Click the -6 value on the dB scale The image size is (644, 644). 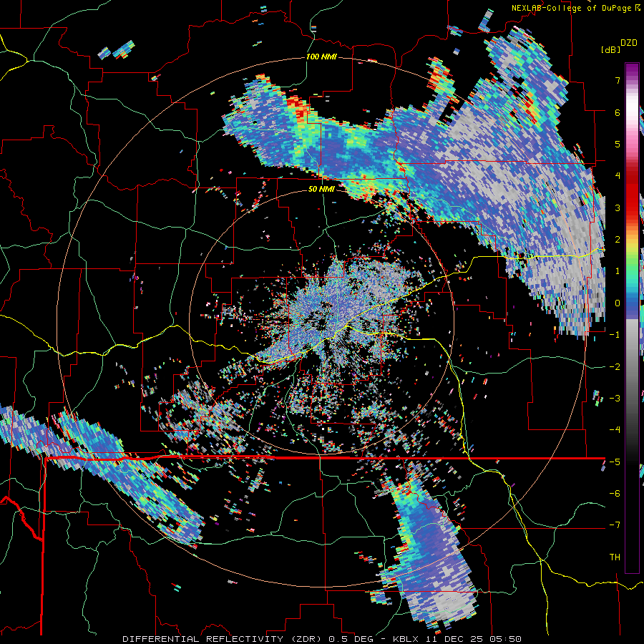(x=615, y=494)
